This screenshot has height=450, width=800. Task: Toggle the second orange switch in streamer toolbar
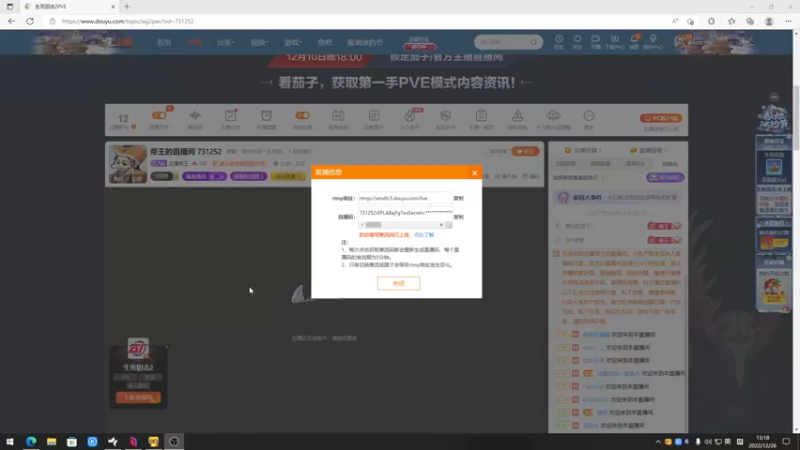pos(303,116)
